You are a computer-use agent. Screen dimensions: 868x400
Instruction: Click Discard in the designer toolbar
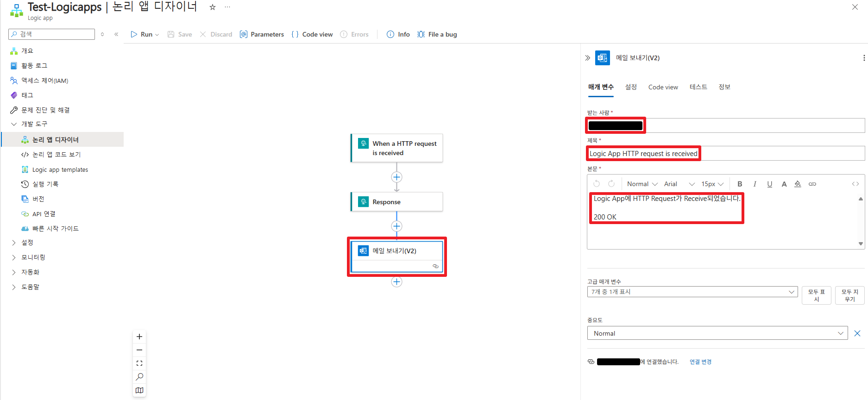coord(216,34)
